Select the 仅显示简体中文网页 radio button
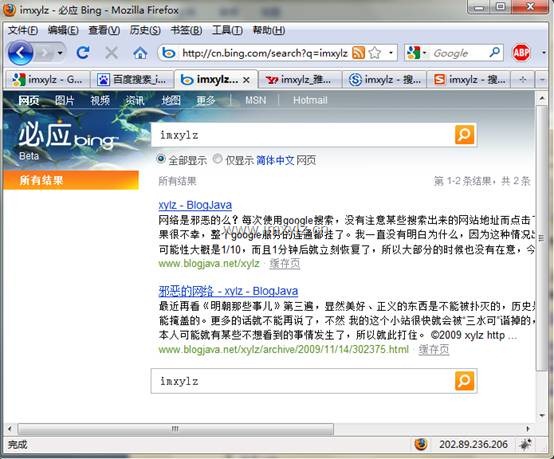The image size is (554, 459). 217,159
